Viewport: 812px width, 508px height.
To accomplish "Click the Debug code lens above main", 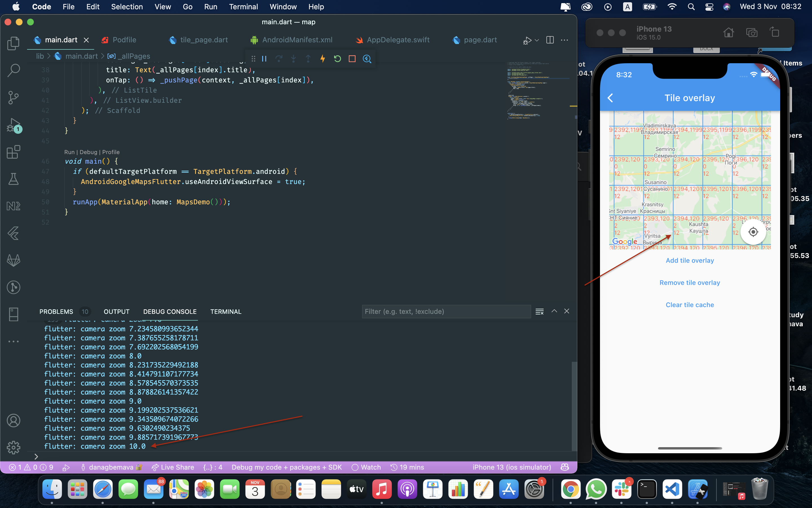I will point(88,152).
